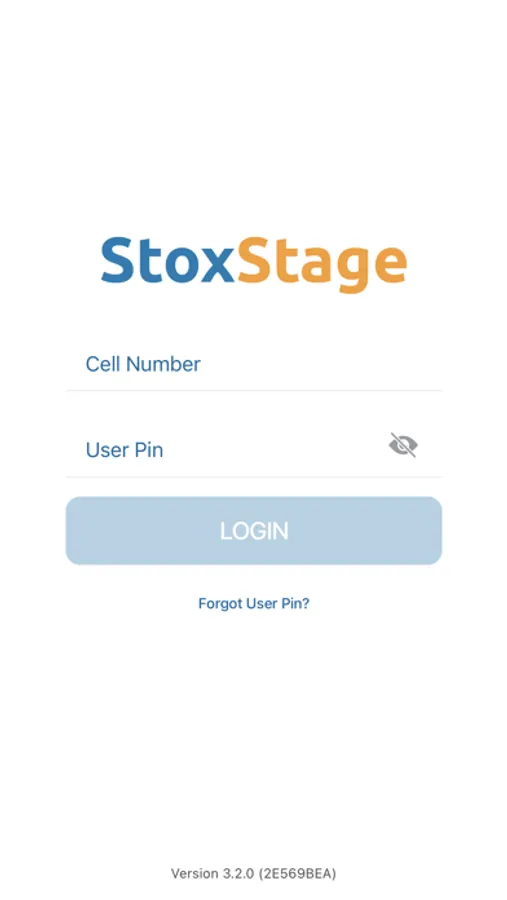The image size is (507, 900).
Task: Tap the LOGIN button
Action: coord(254,531)
